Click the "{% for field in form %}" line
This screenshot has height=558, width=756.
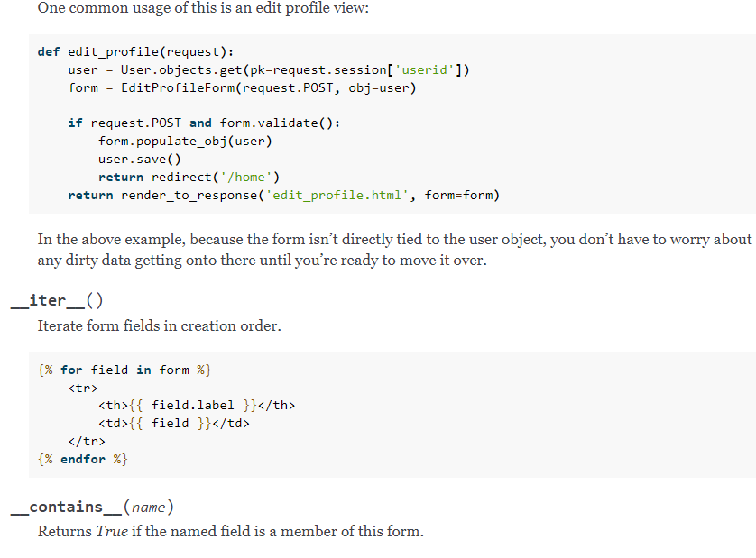(124, 370)
